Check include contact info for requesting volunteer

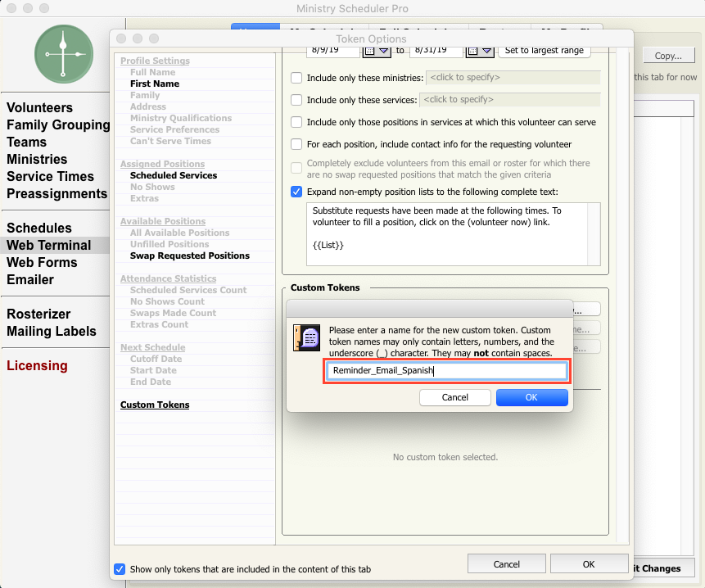[296, 144]
